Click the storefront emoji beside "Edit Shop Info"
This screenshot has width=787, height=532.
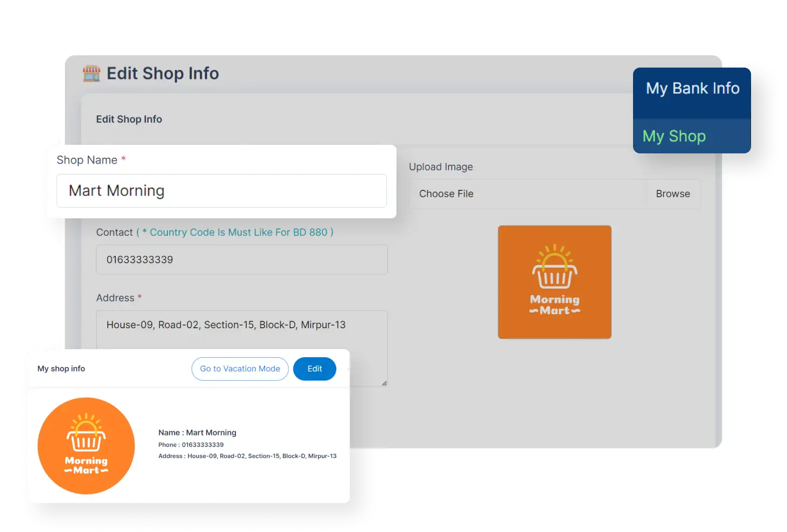(x=92, y=73)
